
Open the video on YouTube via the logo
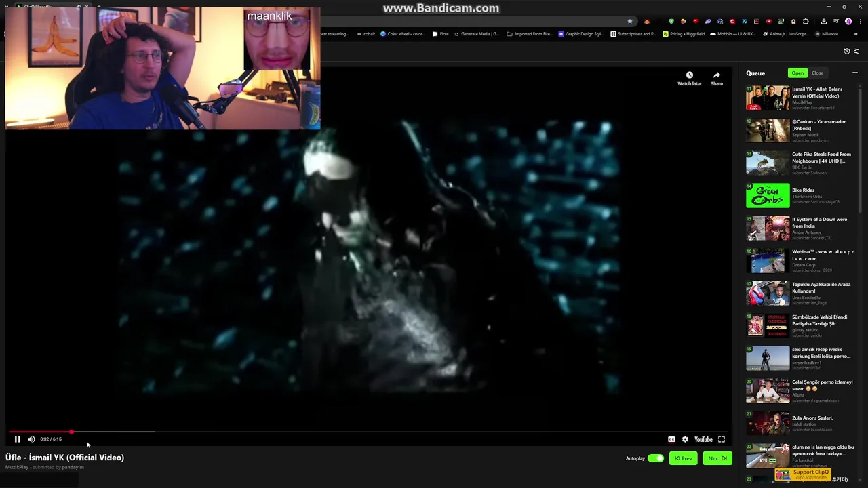point(703,439)
